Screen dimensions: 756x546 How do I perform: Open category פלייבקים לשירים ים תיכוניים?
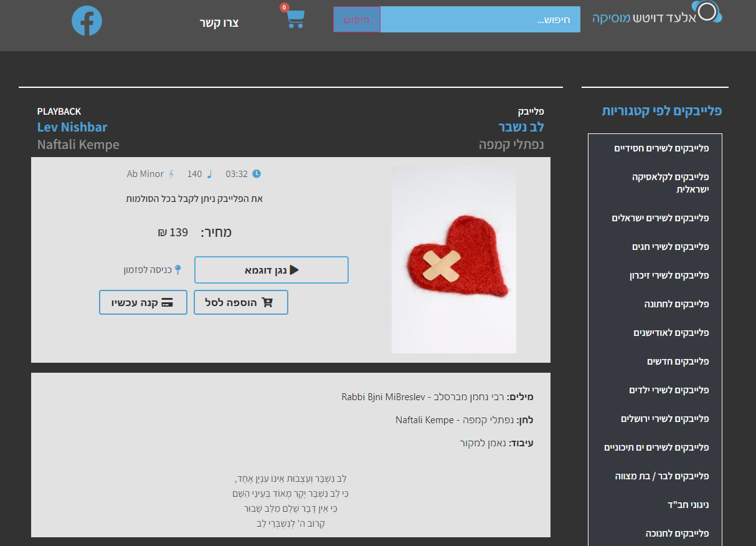[x=656, y=448]
